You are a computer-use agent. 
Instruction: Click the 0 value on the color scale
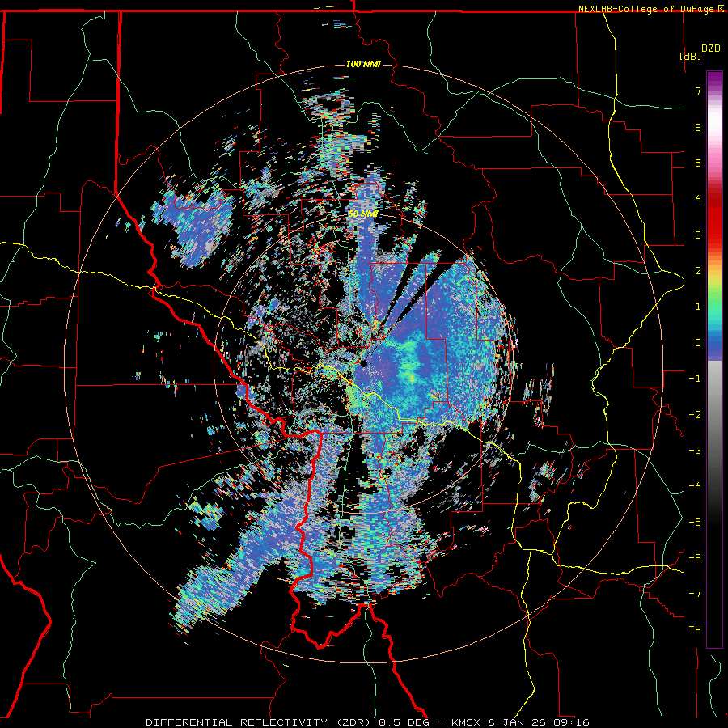[698, 343]
